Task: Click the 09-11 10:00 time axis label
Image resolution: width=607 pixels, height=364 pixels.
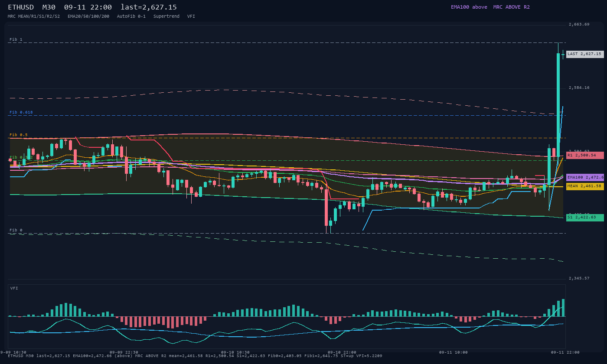Action: pyautogui.click(x=454, y=352)
